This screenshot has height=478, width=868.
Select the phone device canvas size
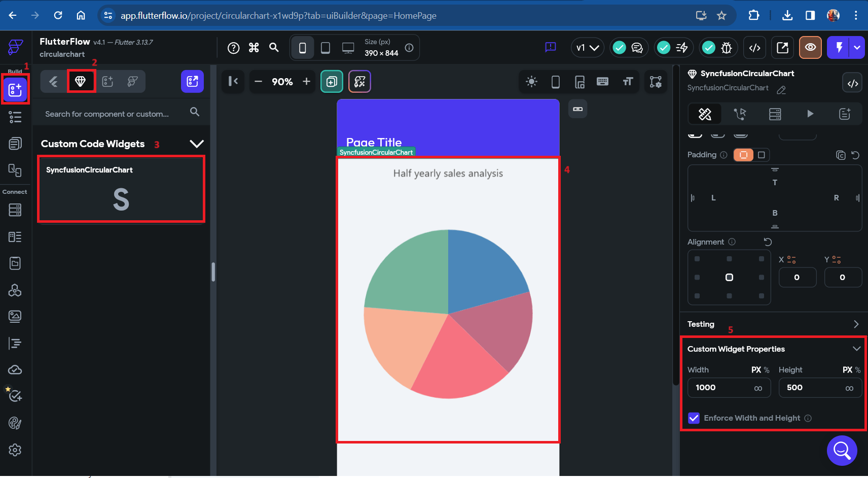302,48
